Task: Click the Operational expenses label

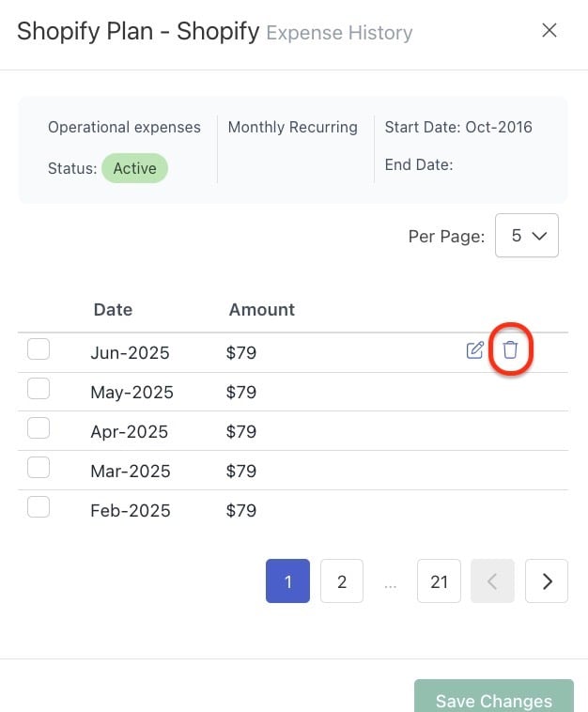Action: tap(124, 128)
